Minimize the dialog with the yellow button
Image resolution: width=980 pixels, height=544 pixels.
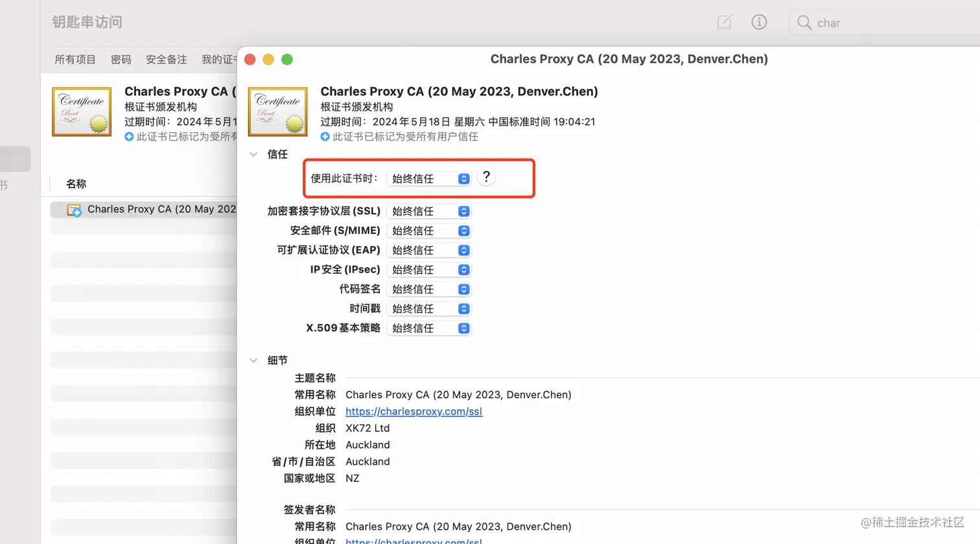(268, 60)
